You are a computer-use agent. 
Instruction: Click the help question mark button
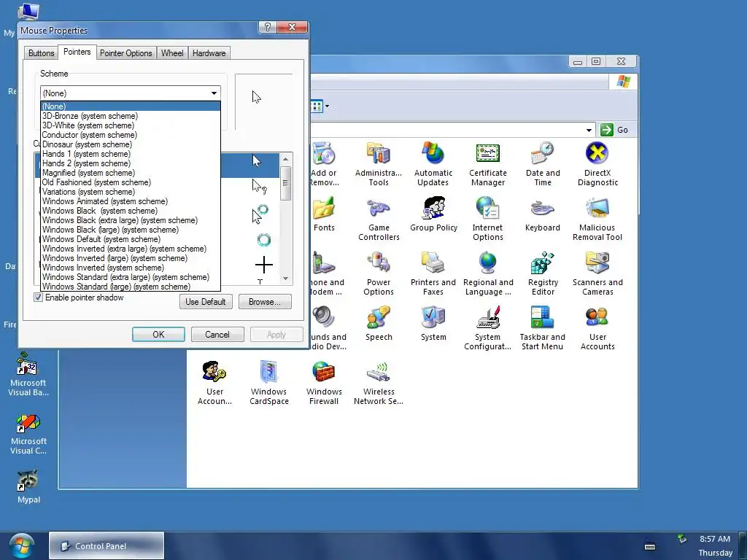tap(267, 27)
